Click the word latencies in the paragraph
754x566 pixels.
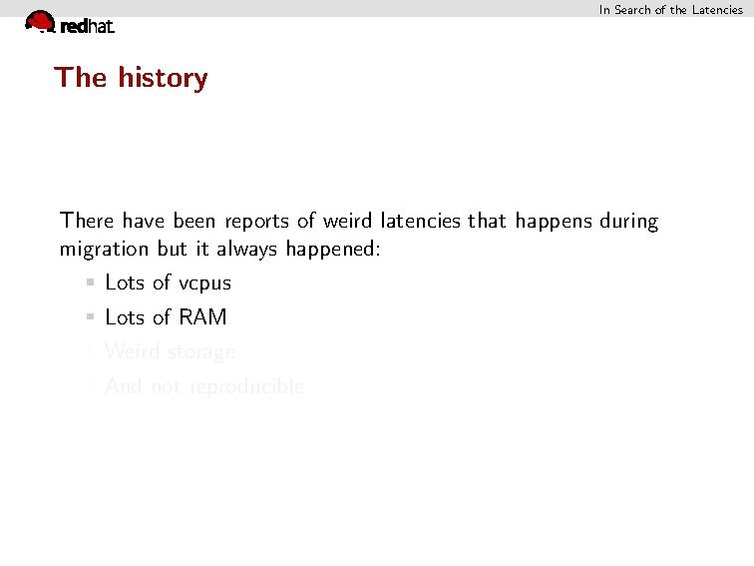pyautogui.click(x=417, y=220)
